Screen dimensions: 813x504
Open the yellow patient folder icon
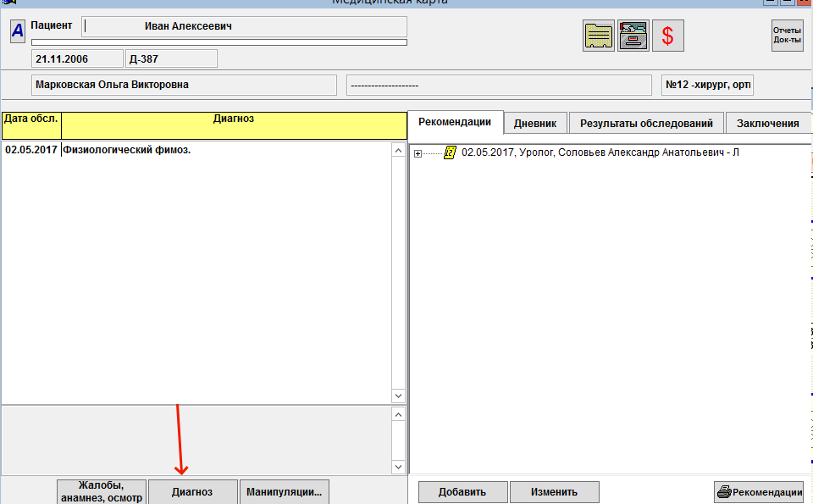(598, 36)
